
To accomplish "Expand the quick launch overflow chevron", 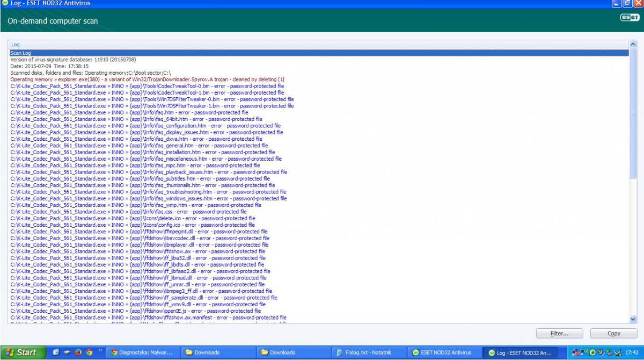I will (x=100, y=350).
